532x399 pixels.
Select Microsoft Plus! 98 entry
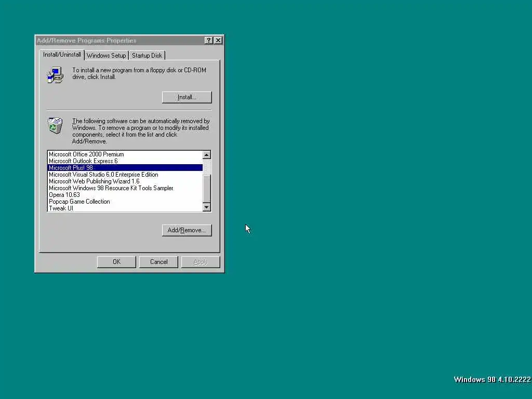click(125, 168)
